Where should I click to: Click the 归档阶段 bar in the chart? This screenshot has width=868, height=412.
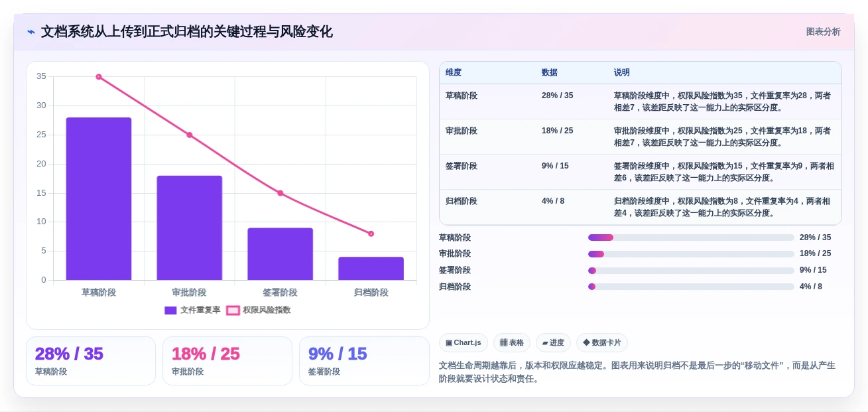coord(371,268)
